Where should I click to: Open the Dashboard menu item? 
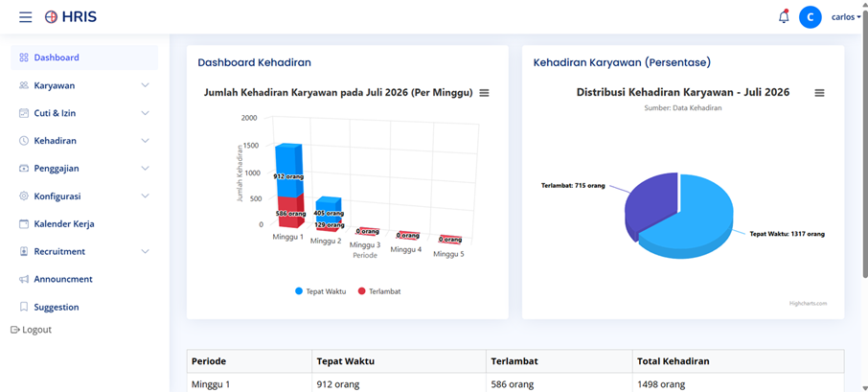click(x=84, y=58)
